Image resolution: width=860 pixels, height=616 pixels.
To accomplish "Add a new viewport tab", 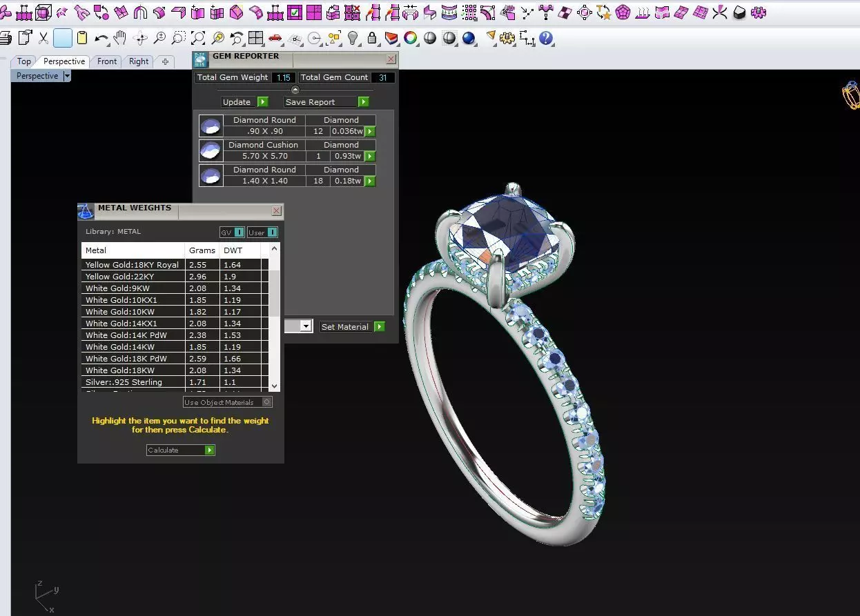I will [165, 61].
